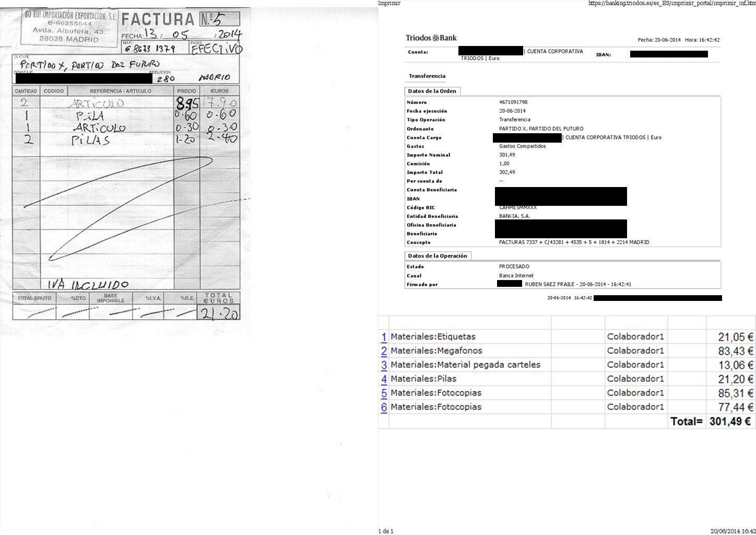756x535 pixels.
Task: Click the Tipo Operación value Transferencia
Action: click(x=515, y=120)
